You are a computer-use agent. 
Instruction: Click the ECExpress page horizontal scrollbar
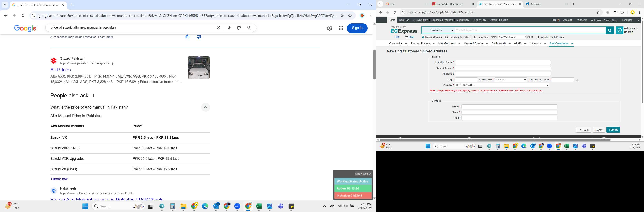495,140
